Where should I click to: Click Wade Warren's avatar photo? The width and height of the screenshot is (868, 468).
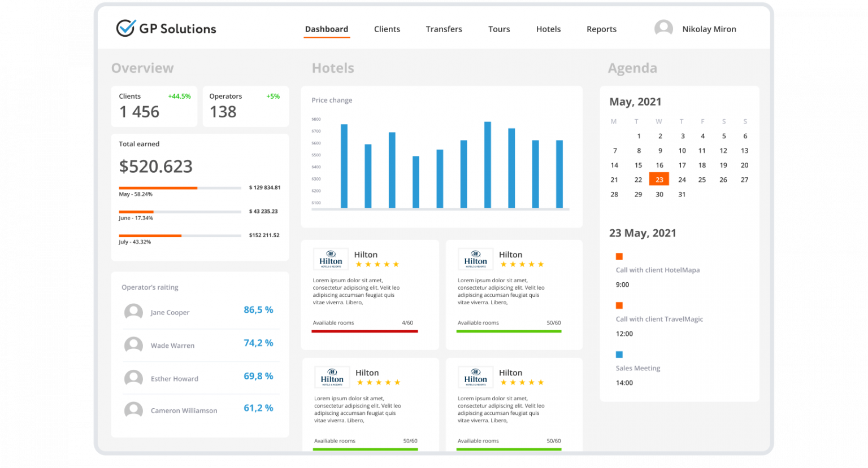[x=133, y=345]
